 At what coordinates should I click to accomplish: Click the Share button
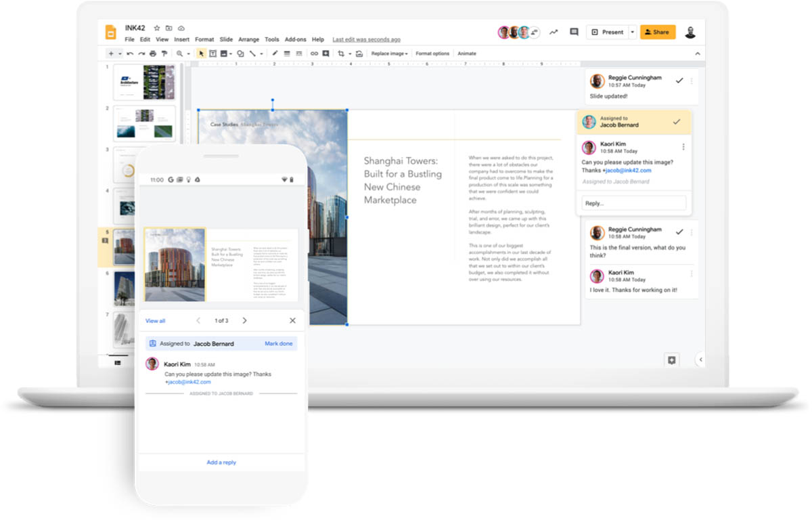click(x=657, y=32)
